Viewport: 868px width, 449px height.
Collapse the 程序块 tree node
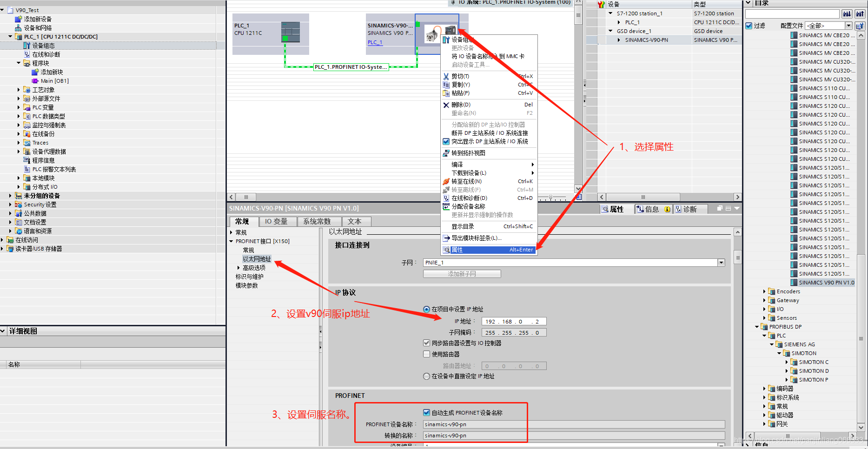(x=19, y=63)
